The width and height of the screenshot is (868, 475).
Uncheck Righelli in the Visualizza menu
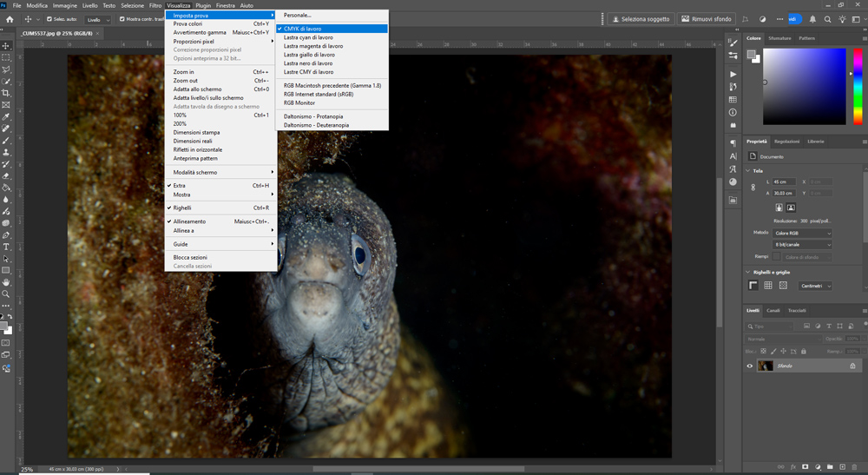(x=182, y=208)
